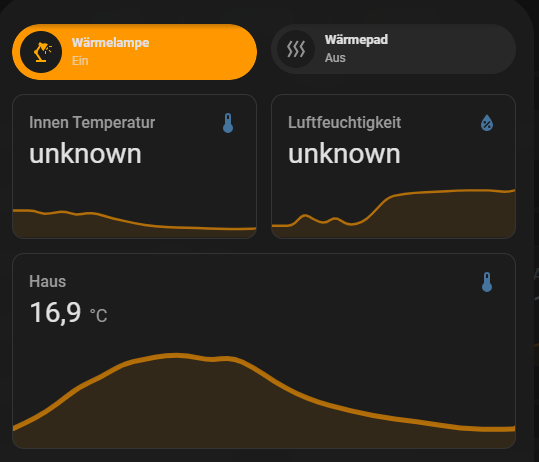This screenshot has height=462, width=539.
Task: Open the Innen Temperatur sensor card title
Action: (x=92, y=123)
